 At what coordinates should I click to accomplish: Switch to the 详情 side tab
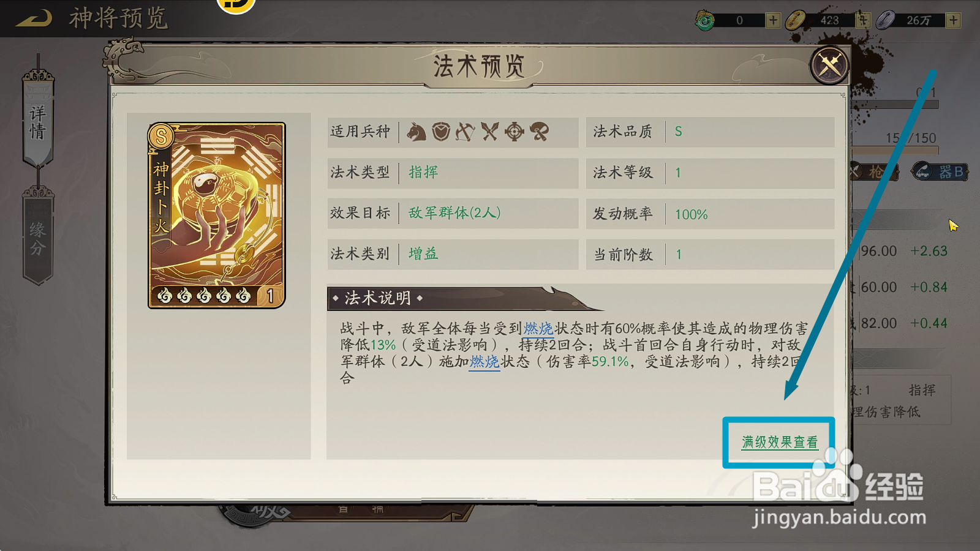coord(38,122)
